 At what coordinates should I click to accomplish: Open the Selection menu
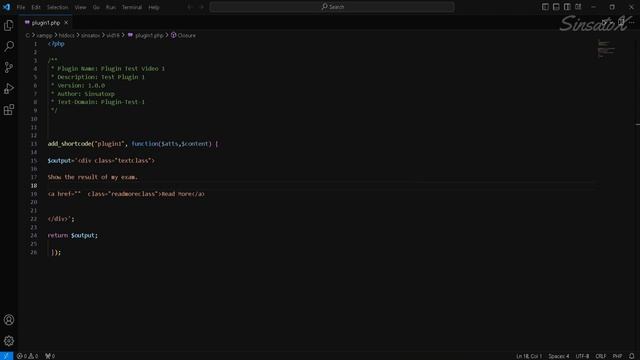pyautogui.click(x=58, y=7)
